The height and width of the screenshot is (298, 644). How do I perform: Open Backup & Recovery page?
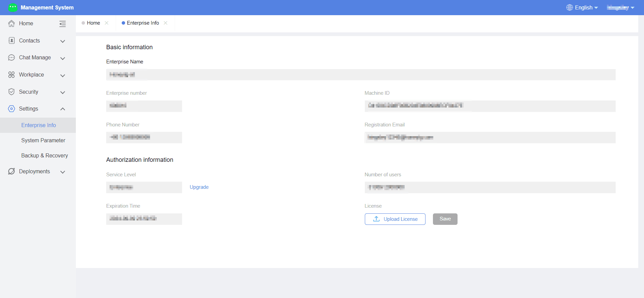[x=45, y=155]
